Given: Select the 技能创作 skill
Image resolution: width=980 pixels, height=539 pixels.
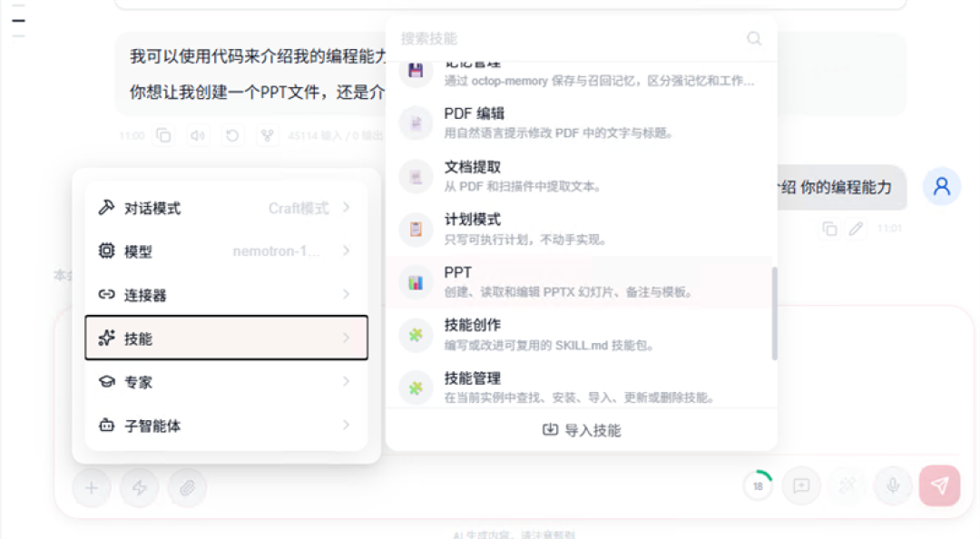Looking at the screenshot, I should point(578,335).
